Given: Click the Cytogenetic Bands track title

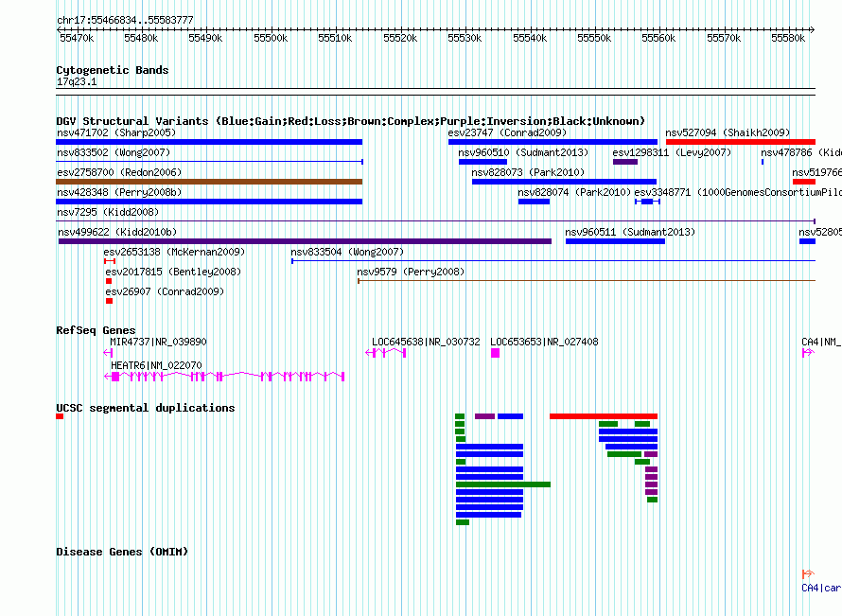Looking at the screenshot, I should click(113, 70).
